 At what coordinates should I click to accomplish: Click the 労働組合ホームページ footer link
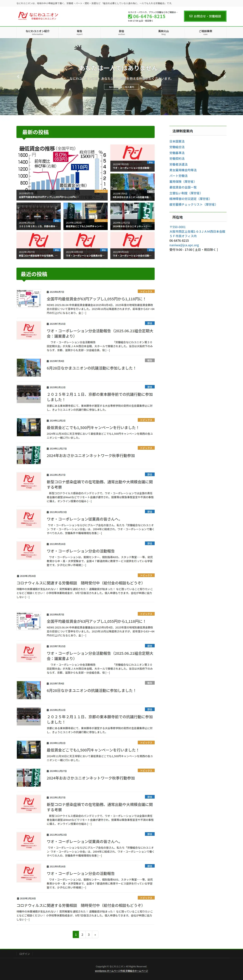click(x=137, y=971)
